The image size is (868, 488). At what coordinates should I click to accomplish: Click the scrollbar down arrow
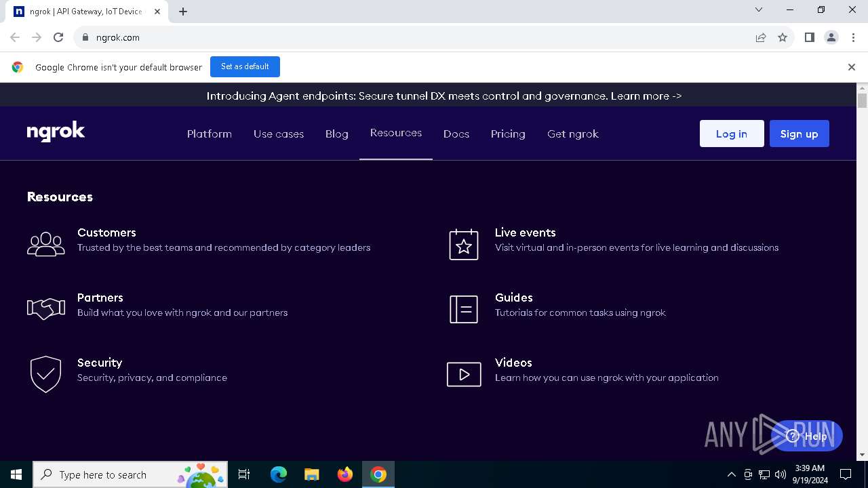point(862,455)
